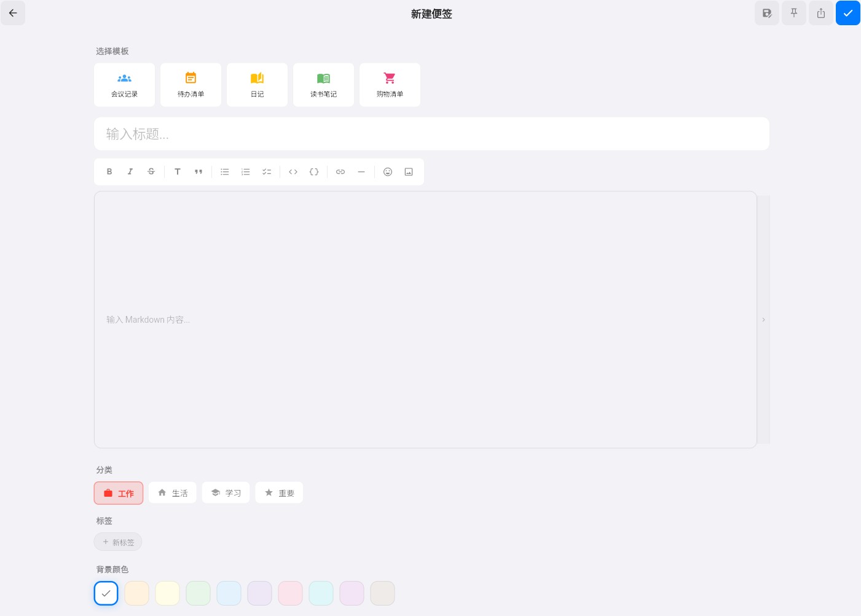Expand the preview panel chevron
Screen dimensions: 861x616
(x=764, y=320)
